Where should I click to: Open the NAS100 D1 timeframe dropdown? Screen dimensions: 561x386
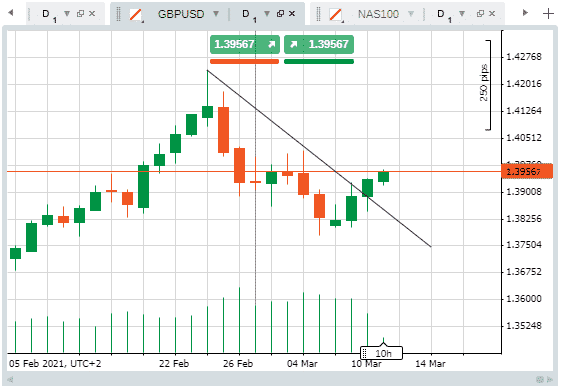tap(462, 14)
